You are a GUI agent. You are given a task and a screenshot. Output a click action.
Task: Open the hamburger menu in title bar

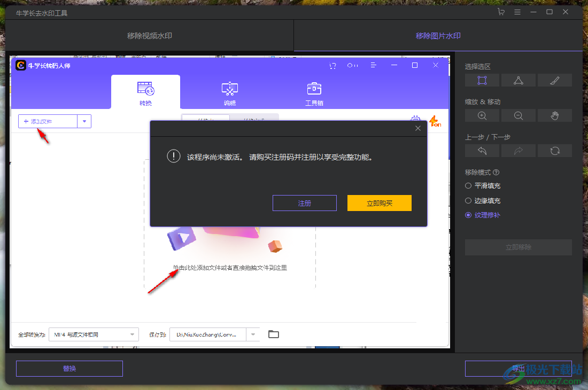[517, 12]
